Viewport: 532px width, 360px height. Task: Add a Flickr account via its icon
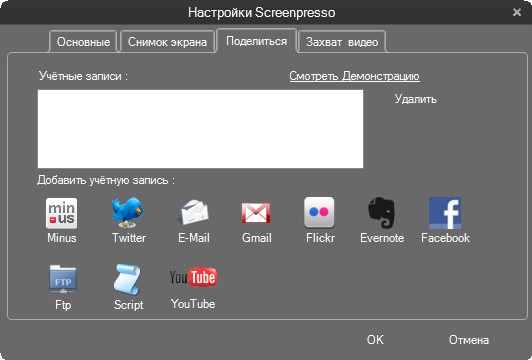[x=319, y=212]
